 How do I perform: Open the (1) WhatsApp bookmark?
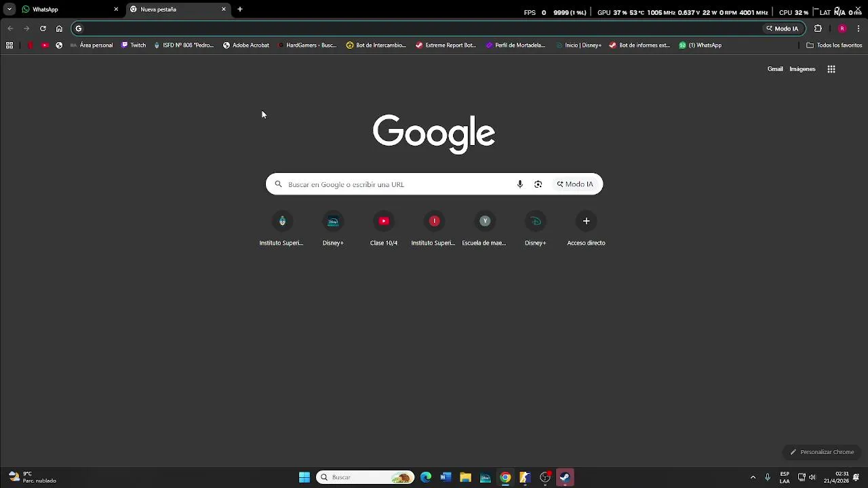coord(701,45)
